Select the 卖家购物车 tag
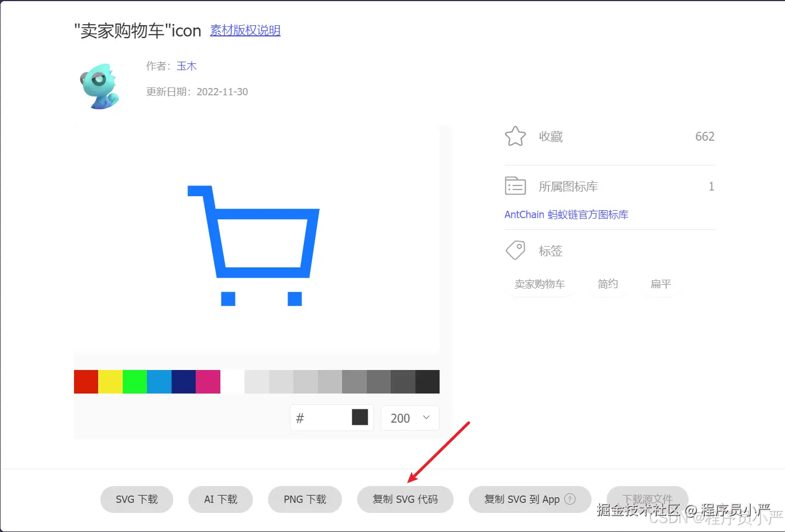This screenshot has width=785, height=532. [540, 284]
